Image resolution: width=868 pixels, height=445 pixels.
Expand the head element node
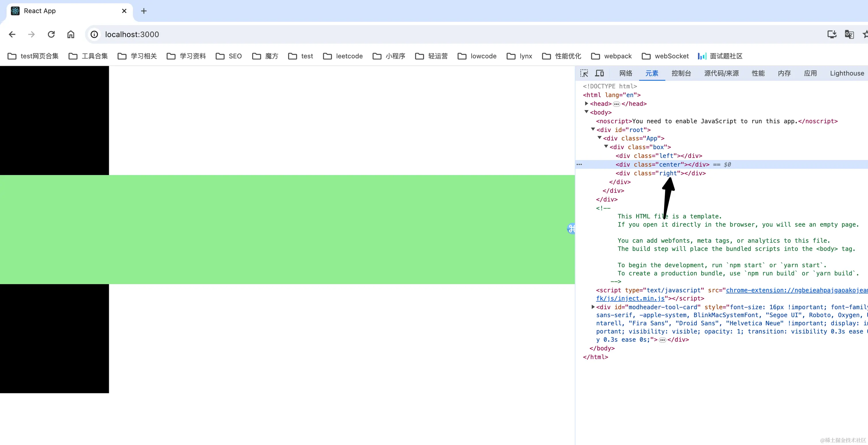point(587,103)
